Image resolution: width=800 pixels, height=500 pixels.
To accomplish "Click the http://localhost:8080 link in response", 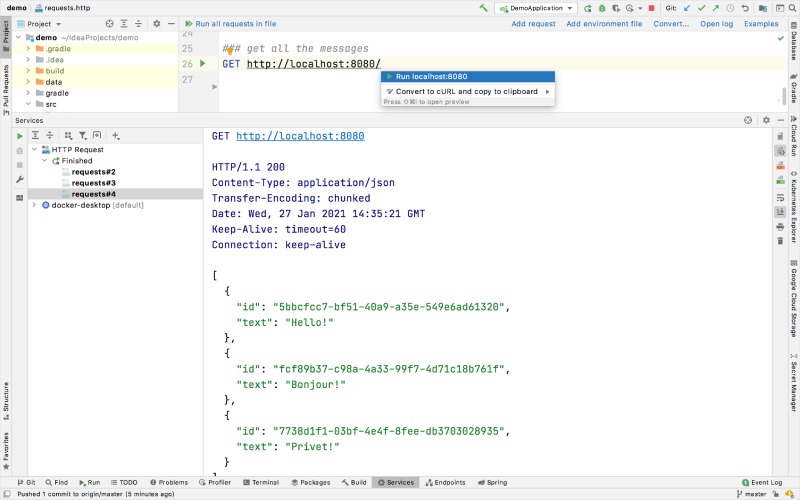I will tap(300, 136).
